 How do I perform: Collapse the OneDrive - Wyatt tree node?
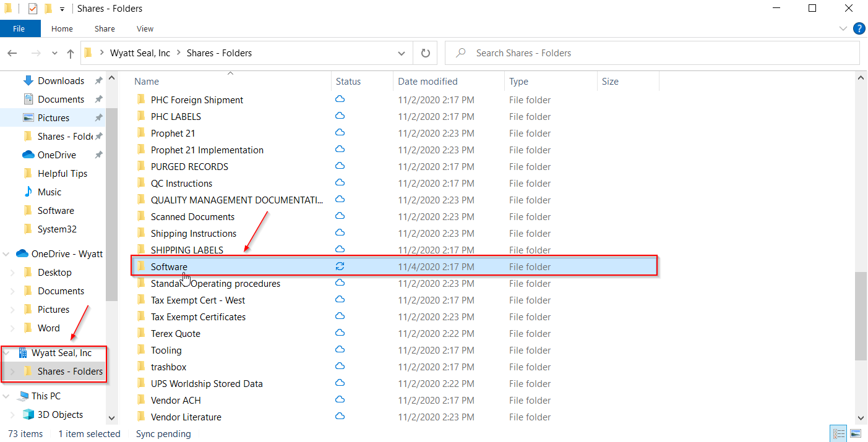(6, 254)
